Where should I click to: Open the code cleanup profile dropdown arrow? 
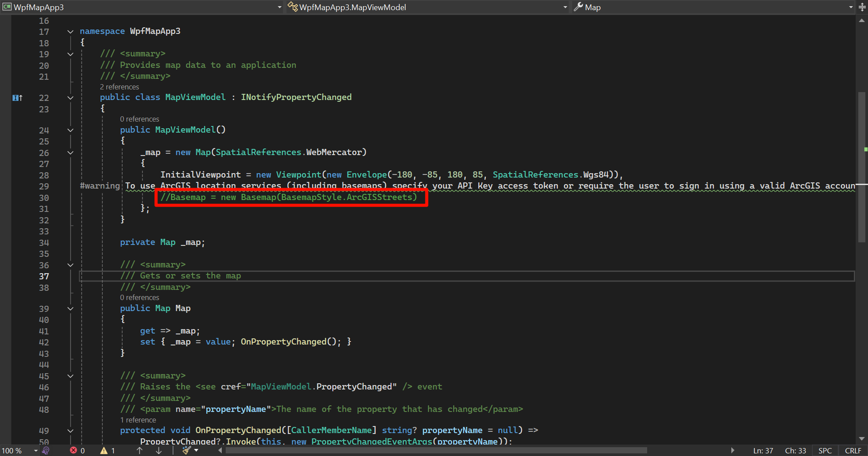pyautogui.click(x=196, y=450)
